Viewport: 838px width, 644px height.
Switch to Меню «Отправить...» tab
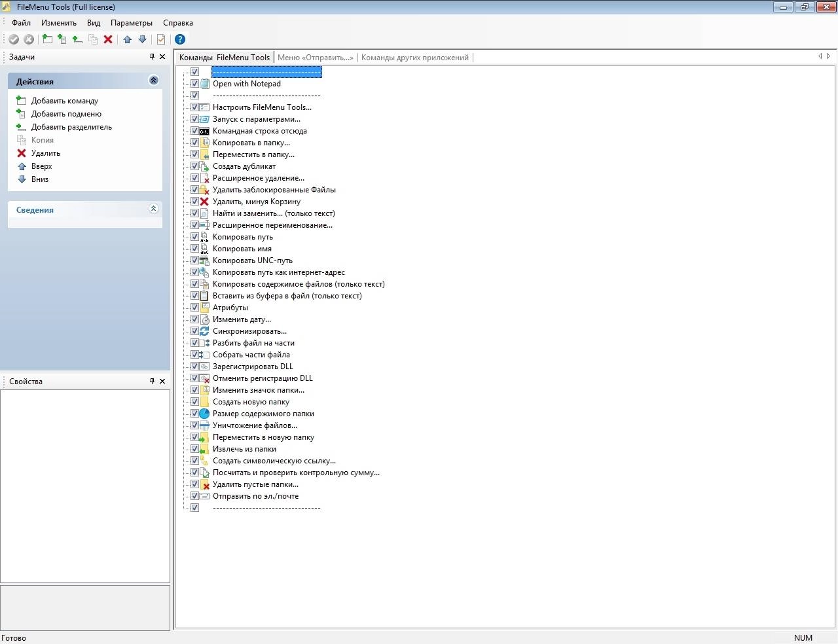[316, 58]
